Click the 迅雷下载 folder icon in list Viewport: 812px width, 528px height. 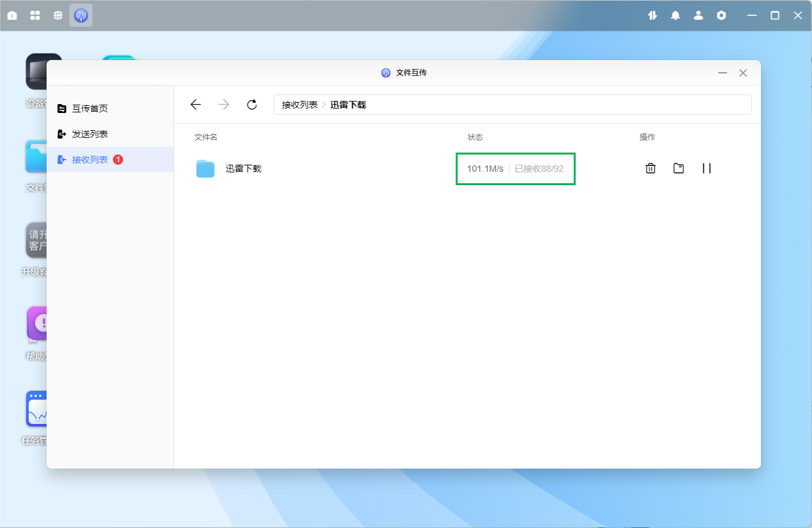click(205, 169)
